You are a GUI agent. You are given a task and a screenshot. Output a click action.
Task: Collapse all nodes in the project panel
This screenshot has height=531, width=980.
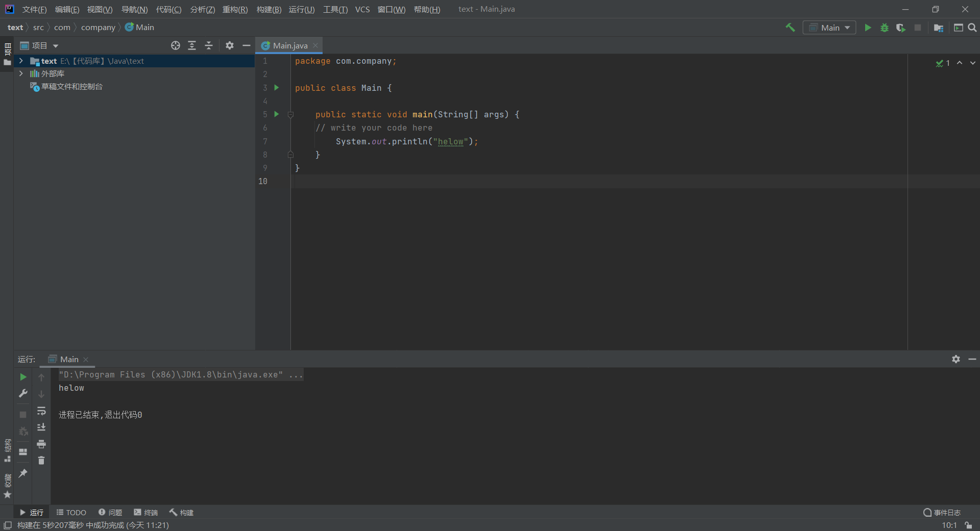(x=209, y=45)
